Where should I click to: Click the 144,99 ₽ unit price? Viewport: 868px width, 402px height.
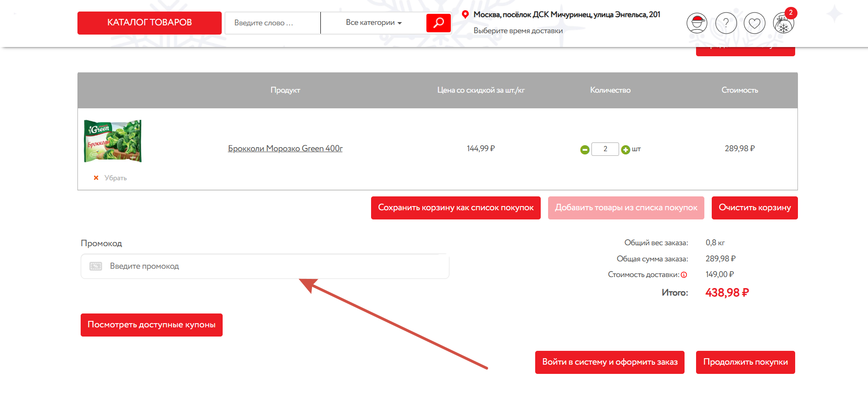click(x=481, y=148)
